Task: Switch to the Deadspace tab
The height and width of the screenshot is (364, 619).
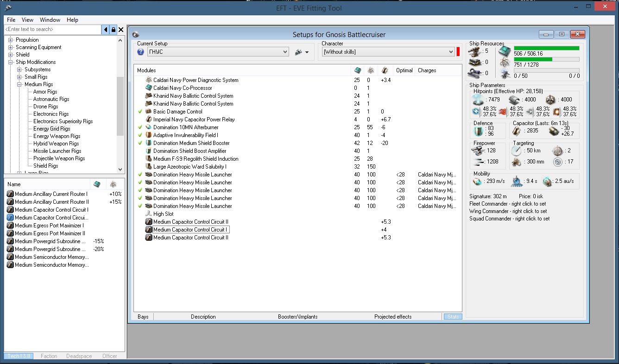Action: [79, 356]
